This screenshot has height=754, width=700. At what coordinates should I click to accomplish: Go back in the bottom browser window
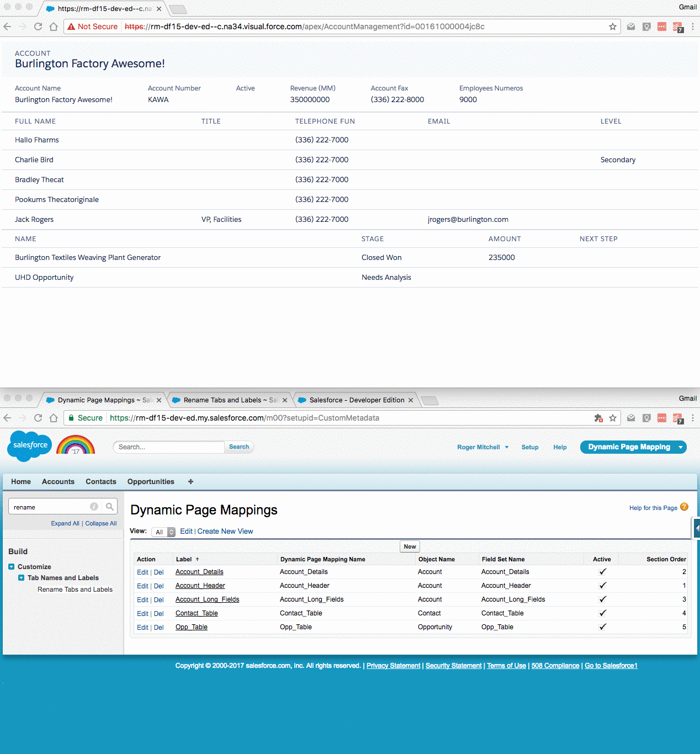[x=7, y=418]
